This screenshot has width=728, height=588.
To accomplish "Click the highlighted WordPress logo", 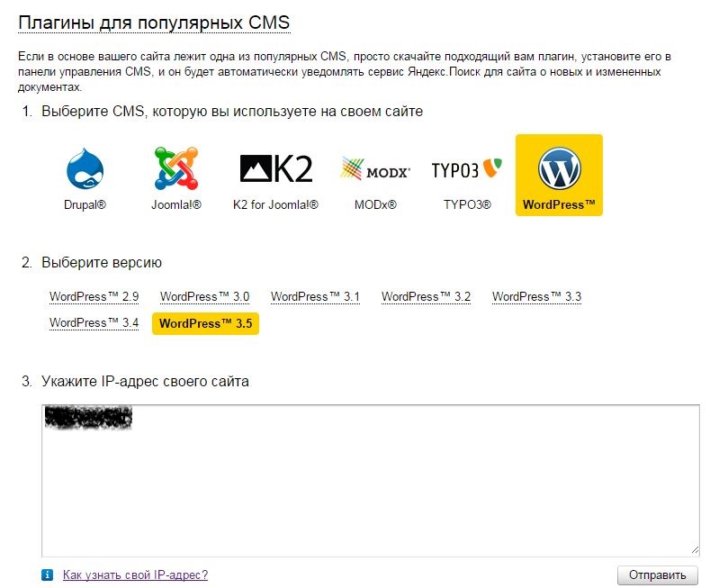I will pyautogui.click(x=559, y=168).
